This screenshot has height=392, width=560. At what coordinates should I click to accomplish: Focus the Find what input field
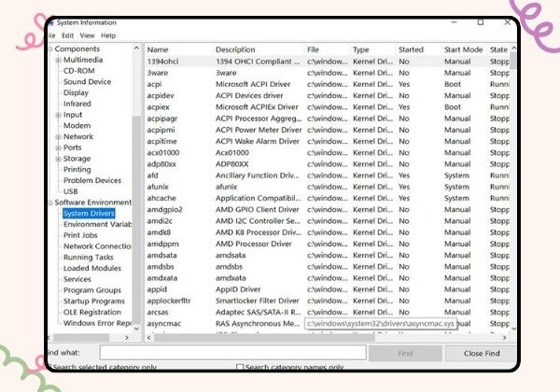[232, 353]
